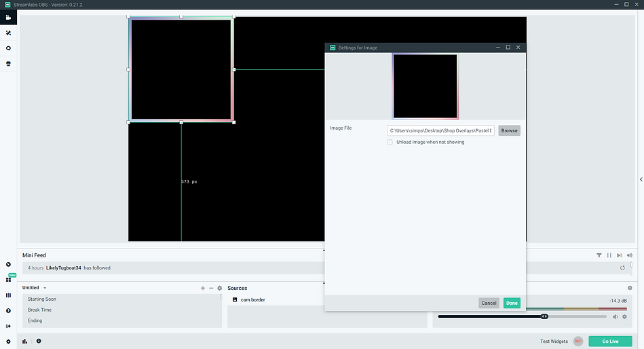
Task: Remove selected scene with minus icon
Action: [x=211, y=288]
